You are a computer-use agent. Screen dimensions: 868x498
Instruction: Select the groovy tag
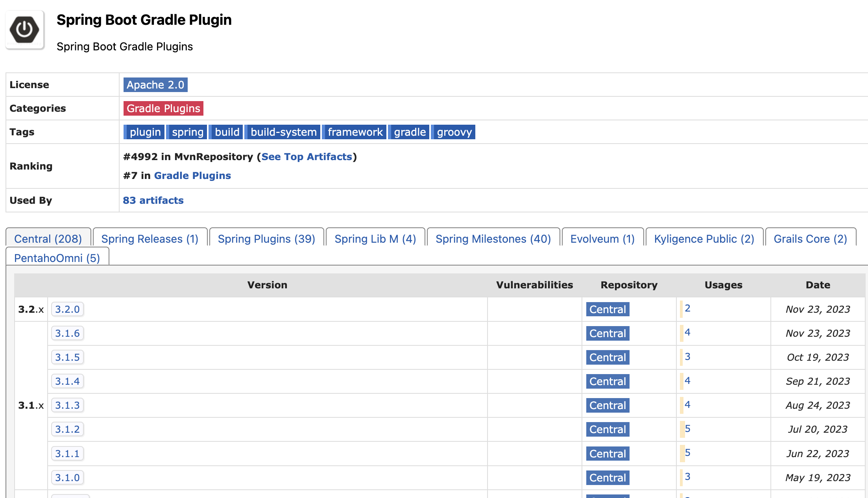pos(454,132)
